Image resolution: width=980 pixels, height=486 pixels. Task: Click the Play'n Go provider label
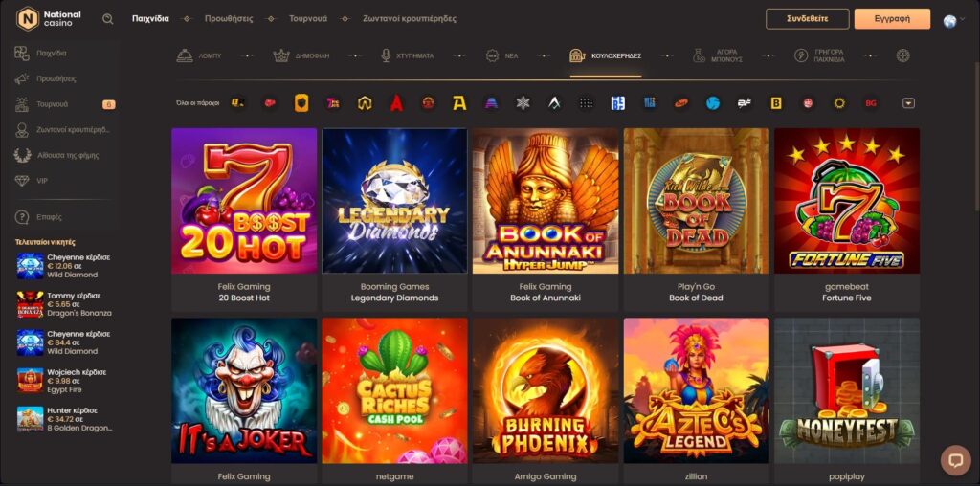pyautogui.click(x=697, y=287)
